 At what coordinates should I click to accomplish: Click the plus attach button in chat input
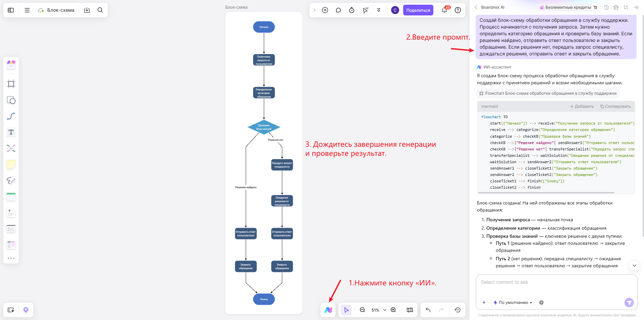tap(484, 303)
